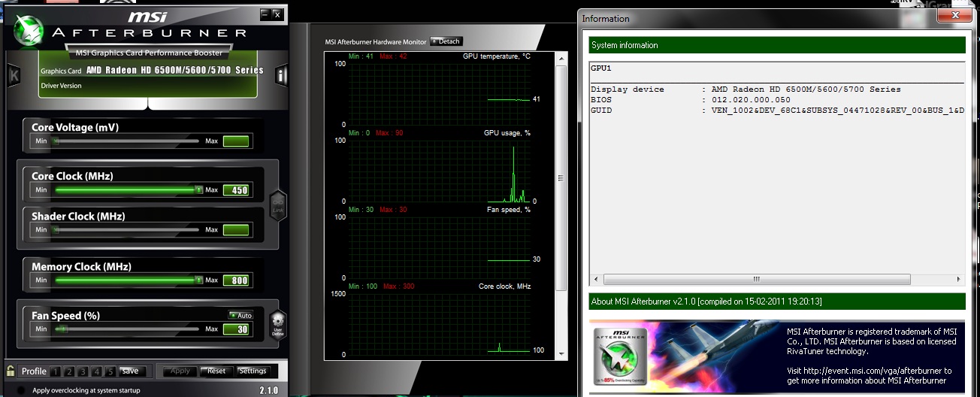Click the GUID row text
This screenshot has width=980, height=397.
pos(777,111)
